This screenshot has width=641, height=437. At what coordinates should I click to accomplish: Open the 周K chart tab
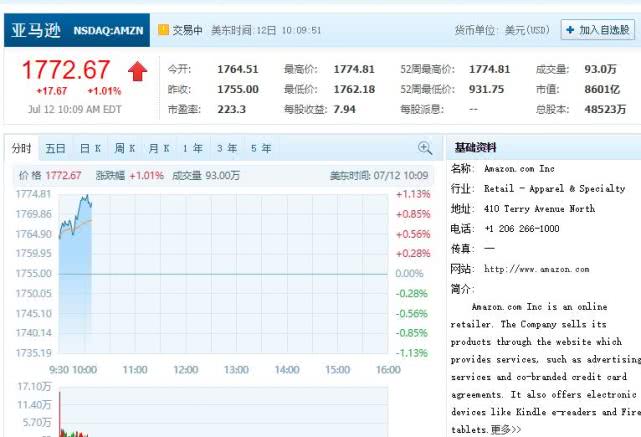pyautogui.click(x=125, y=148)
